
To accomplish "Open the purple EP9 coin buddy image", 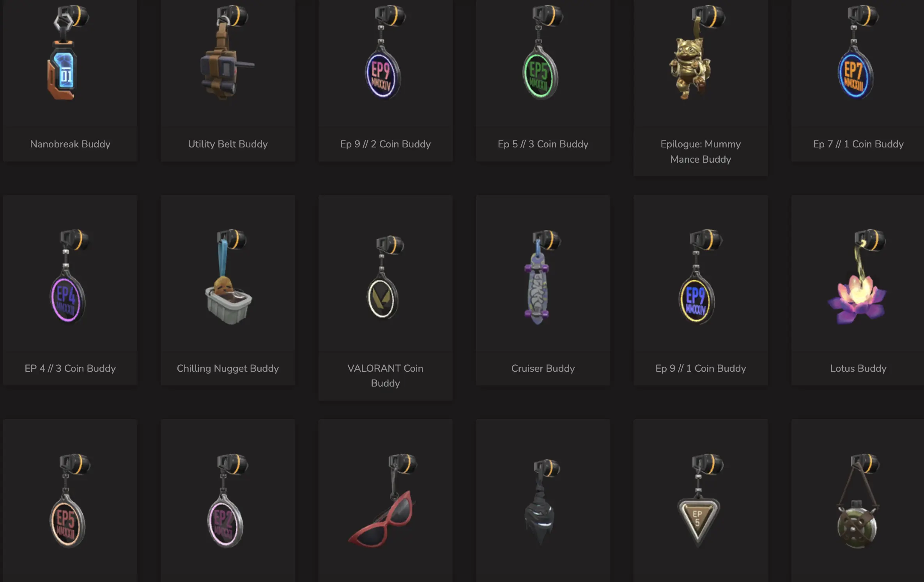I will click(x=384, y=53).
